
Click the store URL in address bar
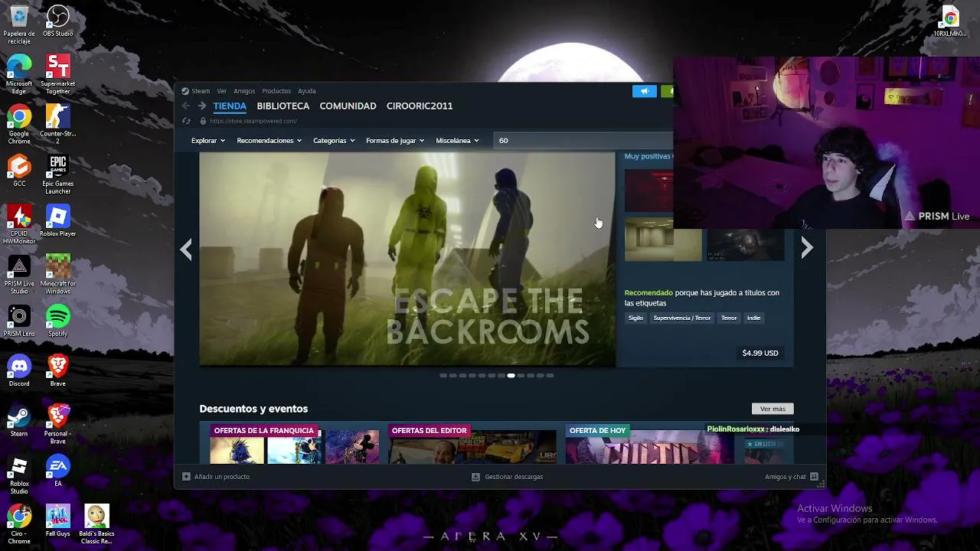tap(253, 121)
